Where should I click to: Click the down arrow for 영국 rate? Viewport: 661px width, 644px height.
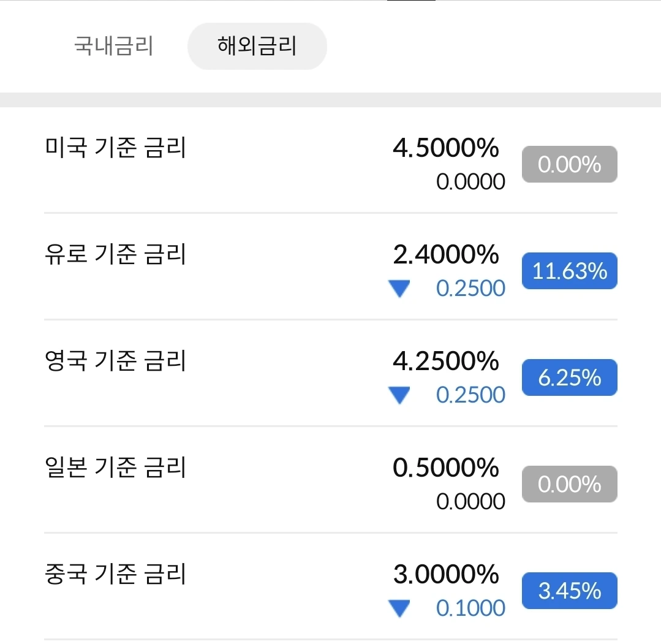tap(399, 395)
